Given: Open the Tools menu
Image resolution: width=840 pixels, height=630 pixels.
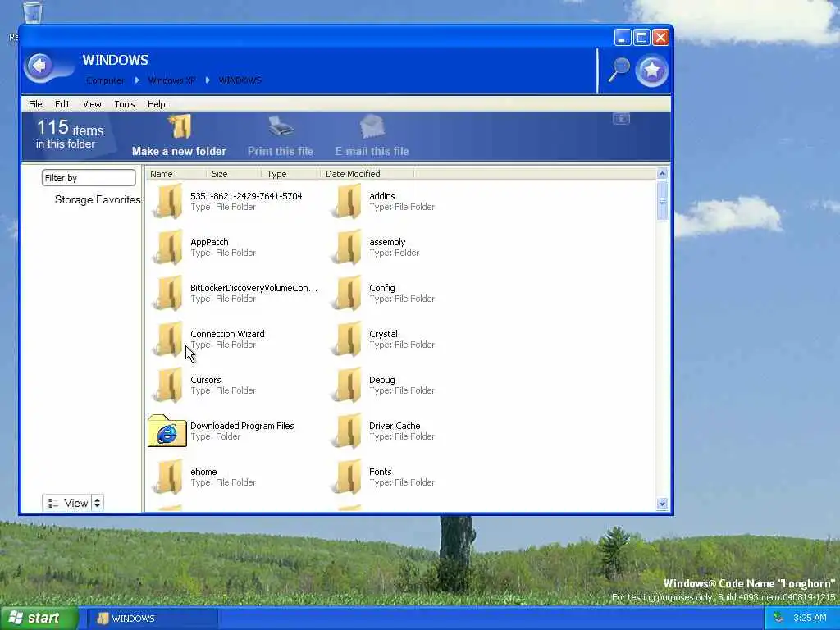Looking at the screenshot, I should point(125,104).
